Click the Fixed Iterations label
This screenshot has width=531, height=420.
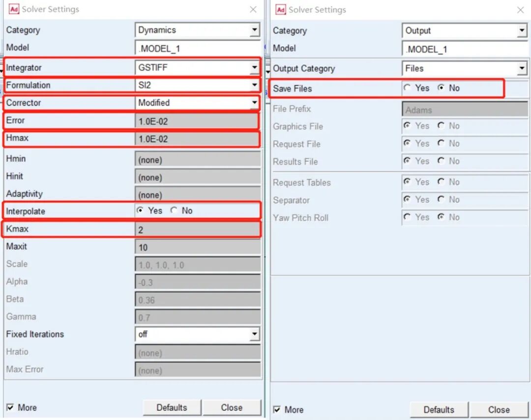[x=35, y=334]
